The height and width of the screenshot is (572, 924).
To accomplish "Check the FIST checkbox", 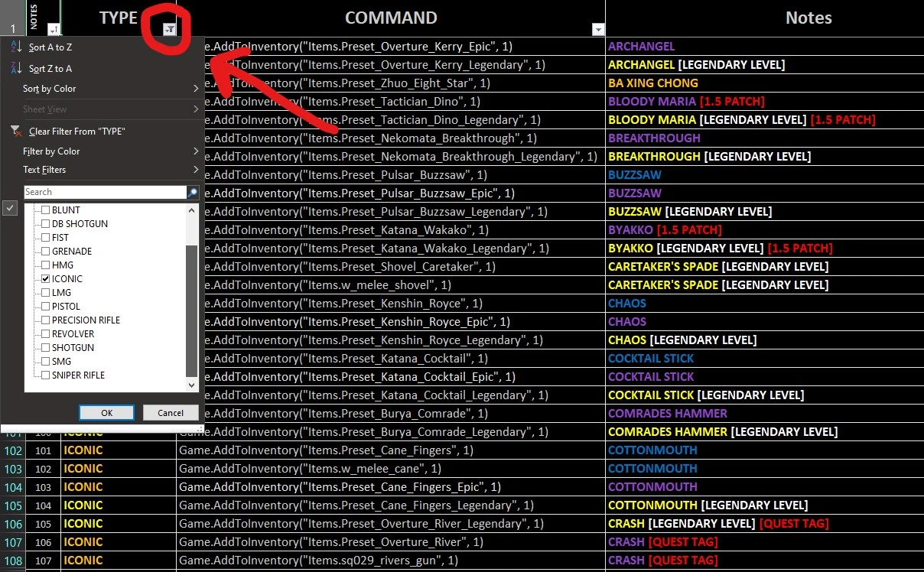I will 46,238.
